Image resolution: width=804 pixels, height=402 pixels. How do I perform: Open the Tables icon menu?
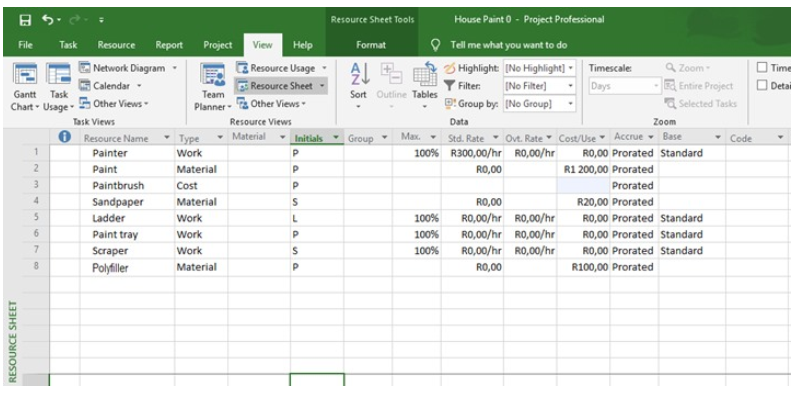click(425, 87)
